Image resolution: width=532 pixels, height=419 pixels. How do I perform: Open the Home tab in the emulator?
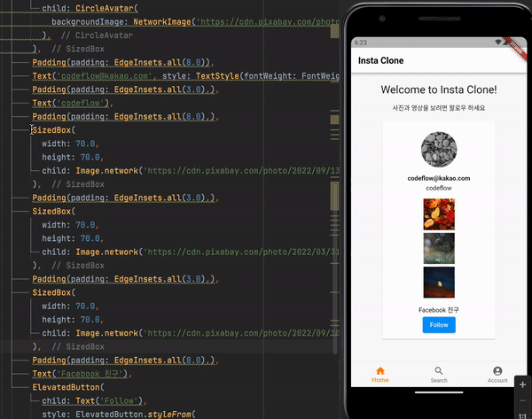pyautogui.click(x=380, y=375)
